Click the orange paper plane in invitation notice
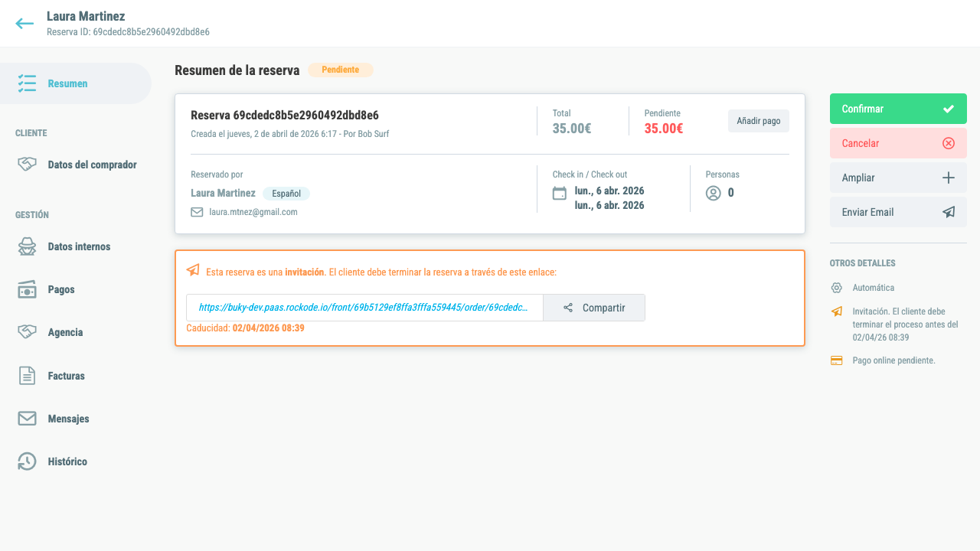The image size is (980, 551). (x=193, y=270)
